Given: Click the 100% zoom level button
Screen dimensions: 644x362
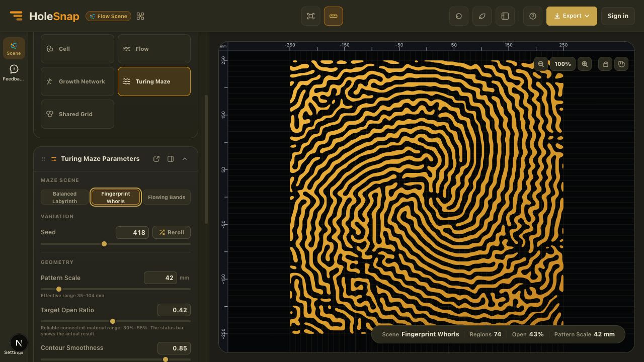Looking at the screenshot, I should point(562,64).
